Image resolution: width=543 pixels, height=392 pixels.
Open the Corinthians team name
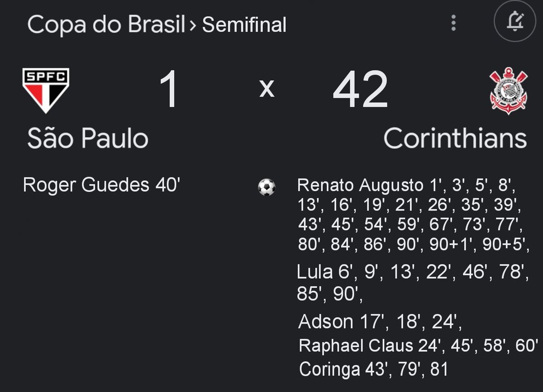(455, 138)
